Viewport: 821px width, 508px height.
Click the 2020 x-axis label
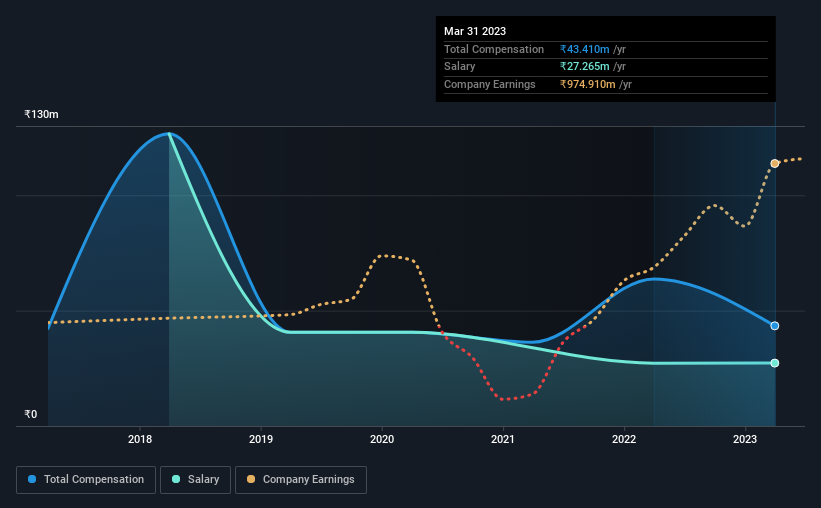[x=382, y=439]
